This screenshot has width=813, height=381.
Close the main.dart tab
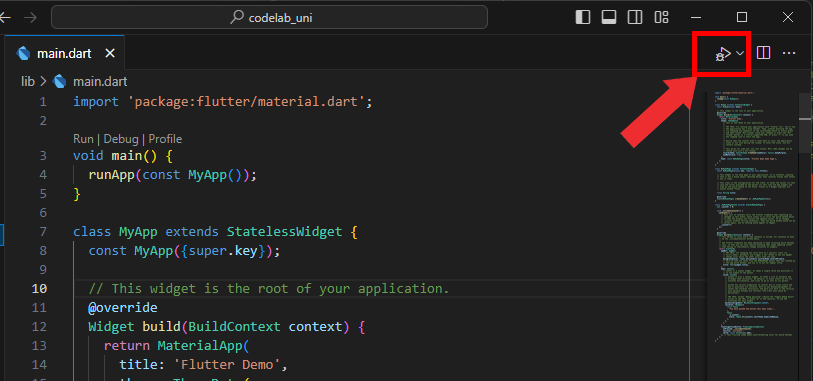[110, 53]
